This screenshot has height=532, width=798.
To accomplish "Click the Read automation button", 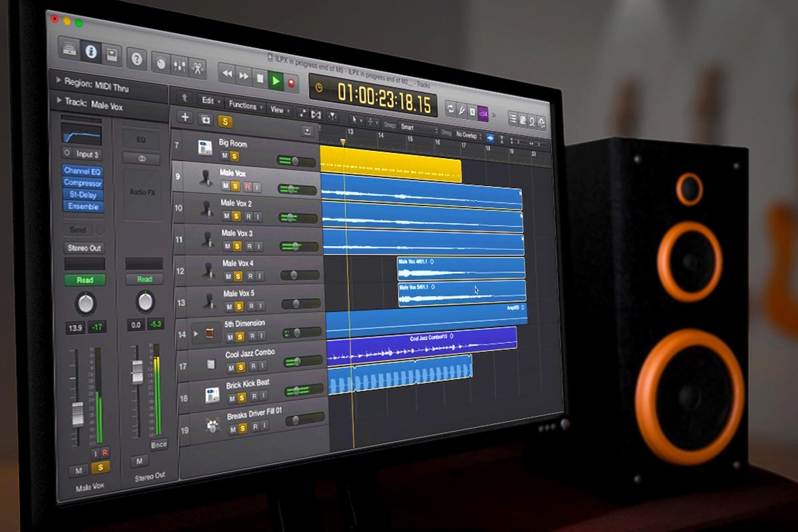I will click(84, 280).
